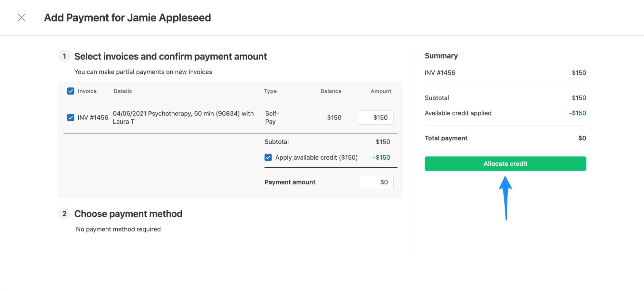Click the $0 total payment value

(x=582, y=138)
